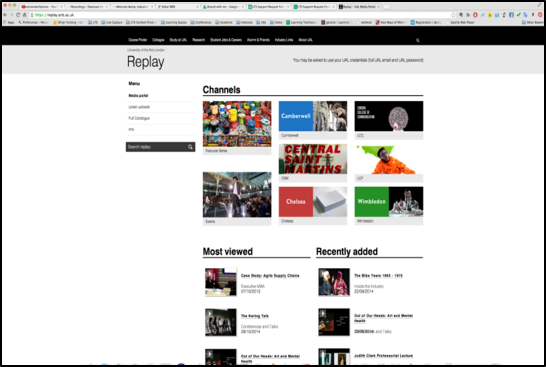Switch to the Recordings Opencast tab
Viewport: 546px width, 367px height.
(87, 7)
